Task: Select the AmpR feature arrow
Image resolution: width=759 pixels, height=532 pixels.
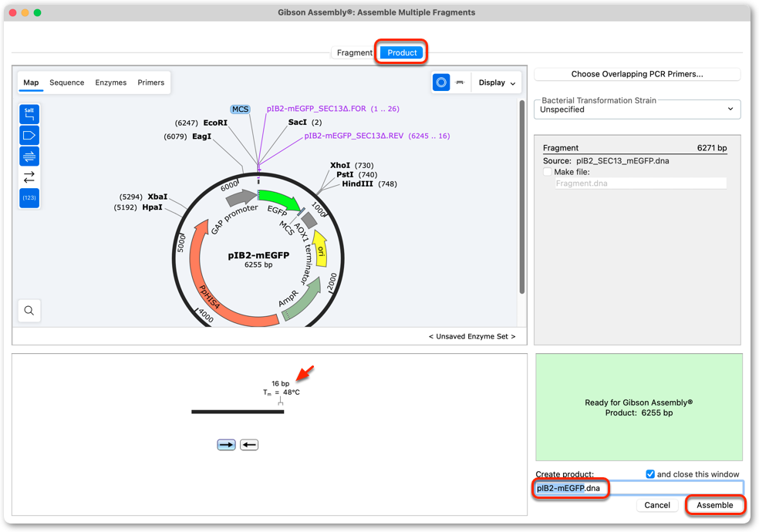Action: [x=302, y=300]
